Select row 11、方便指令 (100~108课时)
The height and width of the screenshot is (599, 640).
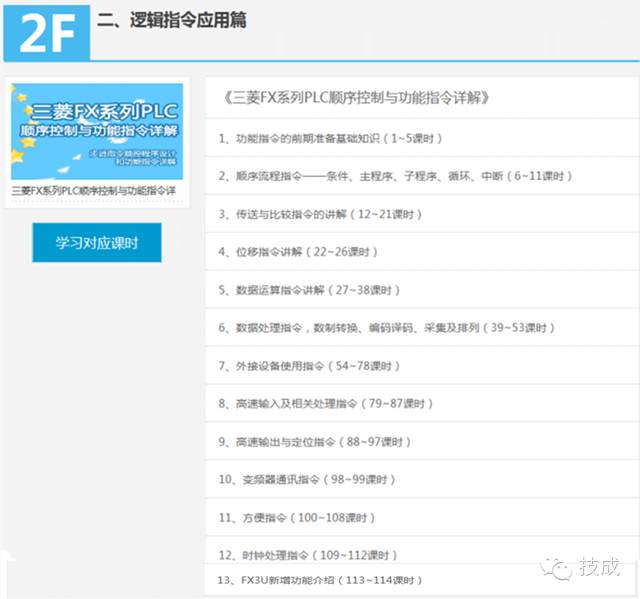pos(422,517)
